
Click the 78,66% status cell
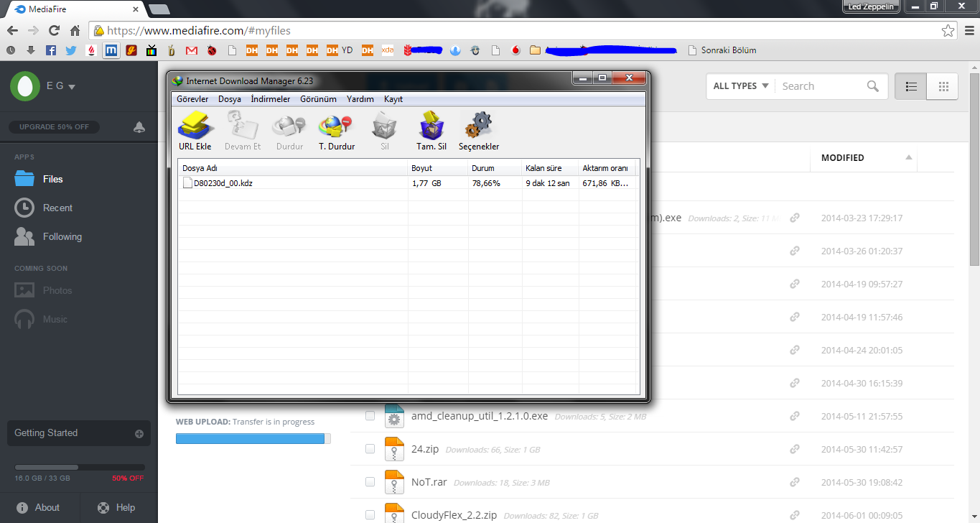click(x=486, y=183)
